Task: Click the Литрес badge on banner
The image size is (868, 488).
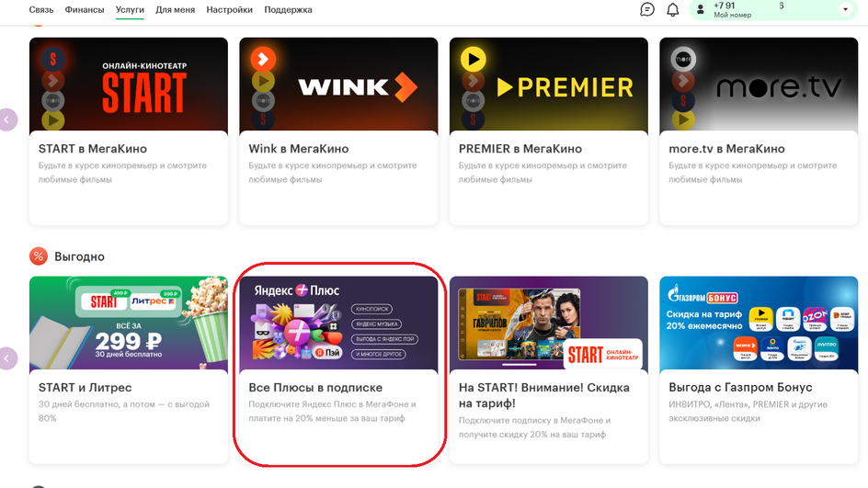Action: click(x=153, y=301)
